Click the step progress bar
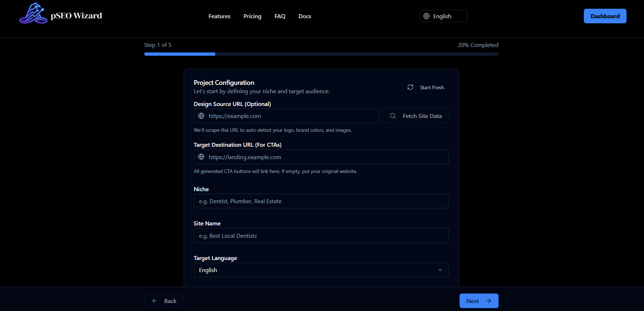This screenshot has width=644, height=311. point(321,54)
